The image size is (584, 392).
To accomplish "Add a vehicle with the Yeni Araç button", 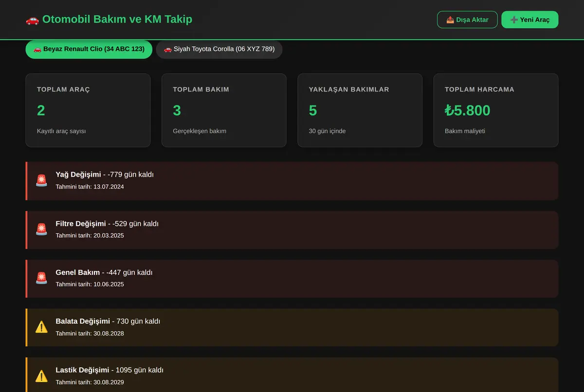I will pos(529,19).
